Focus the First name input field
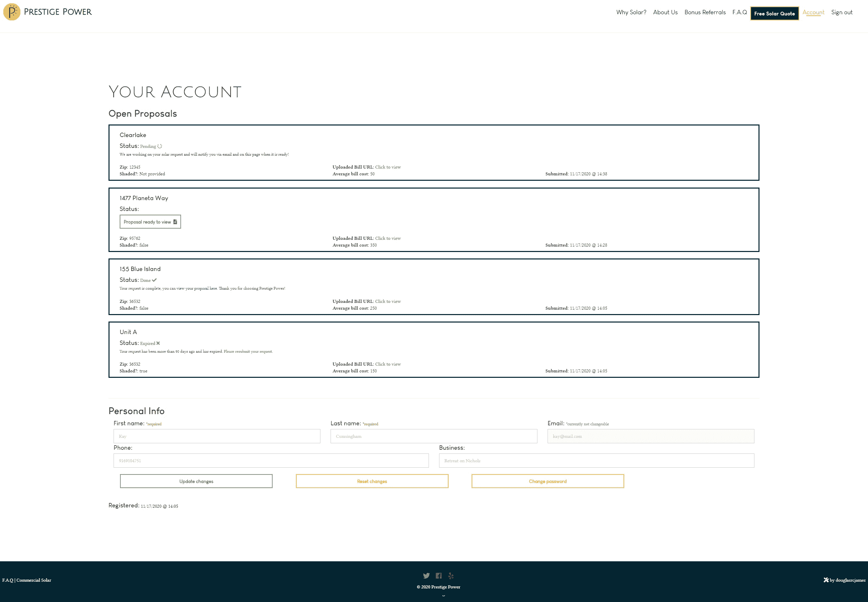Image resolution: width=868 pixels, height=602 pixels. pos(217,436)
